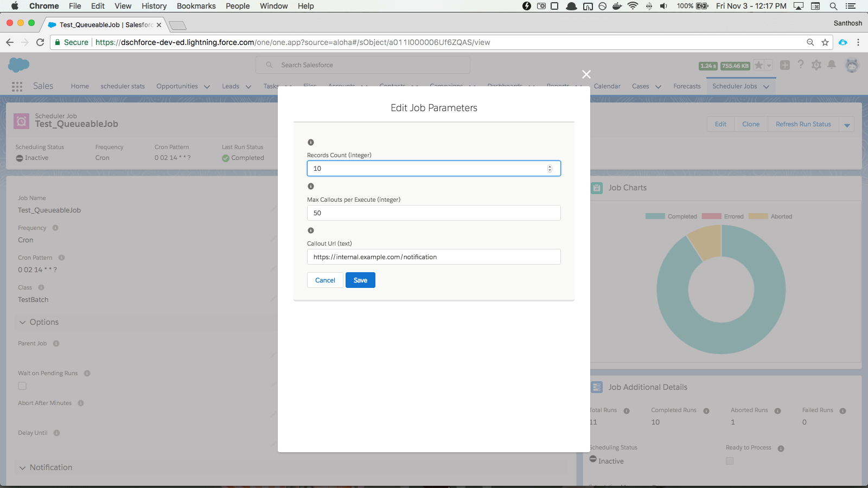Close the Edit Job Parameters modal
The width and height of the screenshot is (868, 488).
[586, 74]
